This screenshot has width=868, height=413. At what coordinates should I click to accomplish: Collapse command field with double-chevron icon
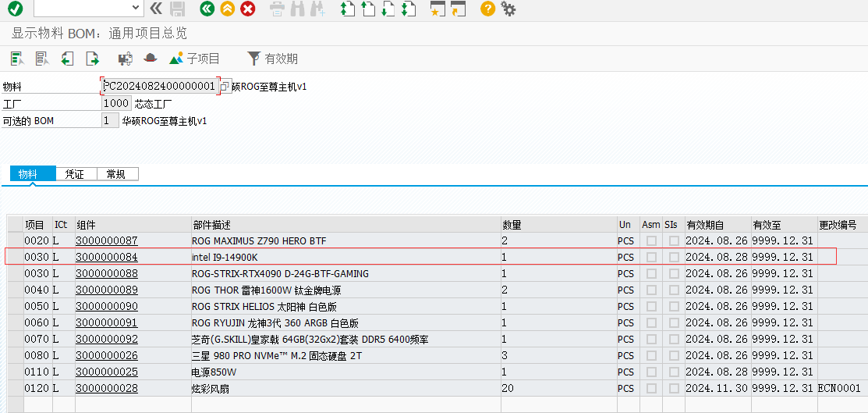(156, 9)
